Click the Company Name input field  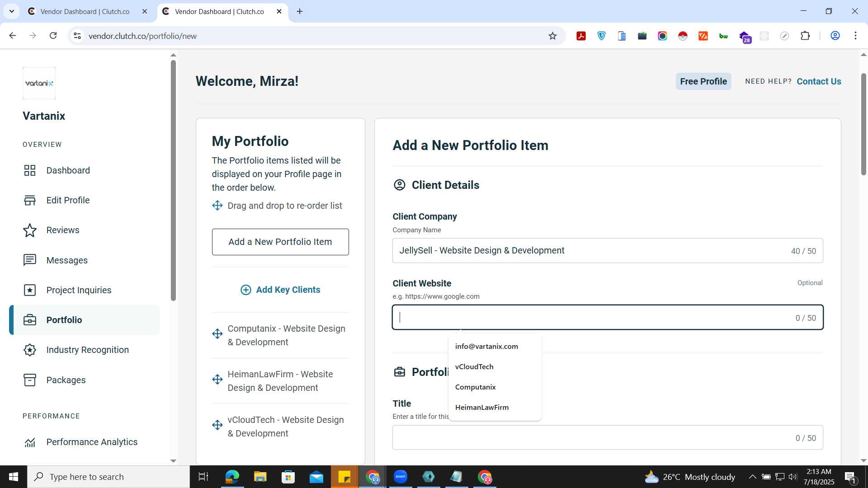tap(608, 251)
